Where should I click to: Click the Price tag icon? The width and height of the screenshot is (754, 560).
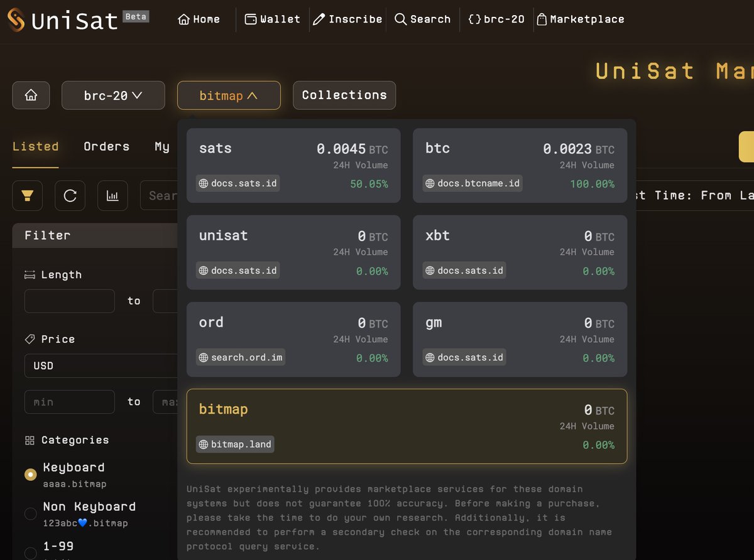[x=30, y=339]
